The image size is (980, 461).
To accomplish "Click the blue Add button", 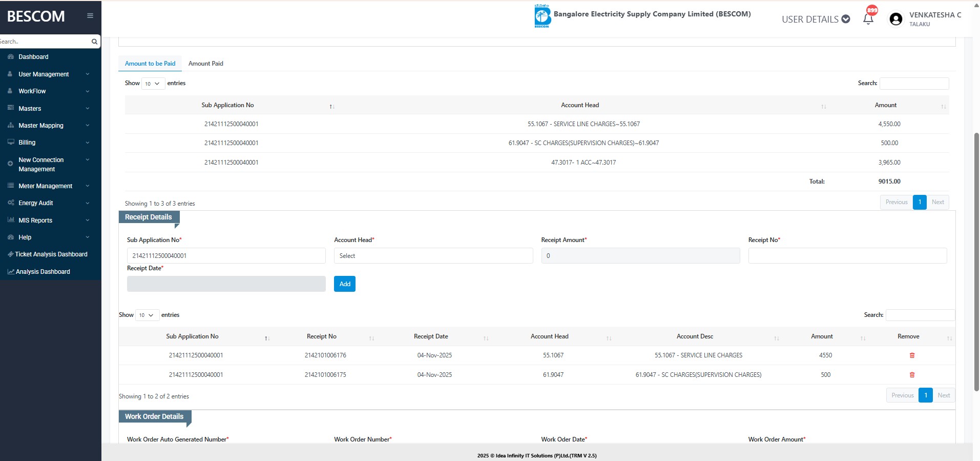I will (x=345, y=284).
